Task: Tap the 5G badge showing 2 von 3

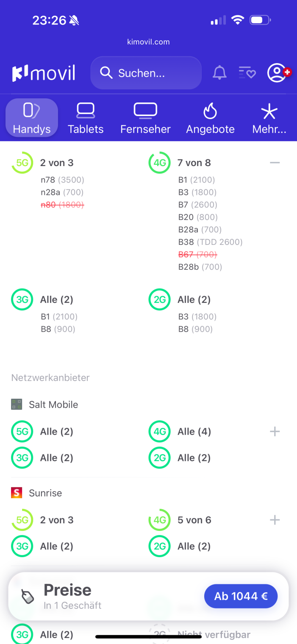Action: [x=22, y=163]
